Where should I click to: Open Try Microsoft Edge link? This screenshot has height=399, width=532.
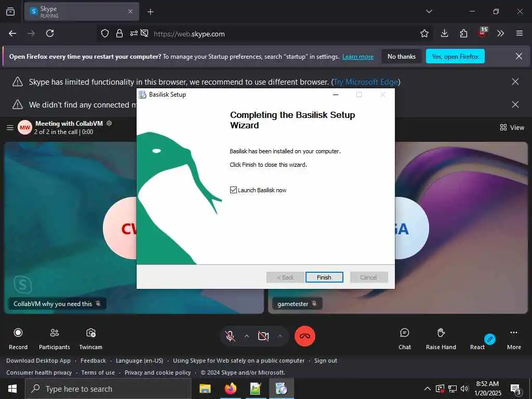(x=366, y=82)
